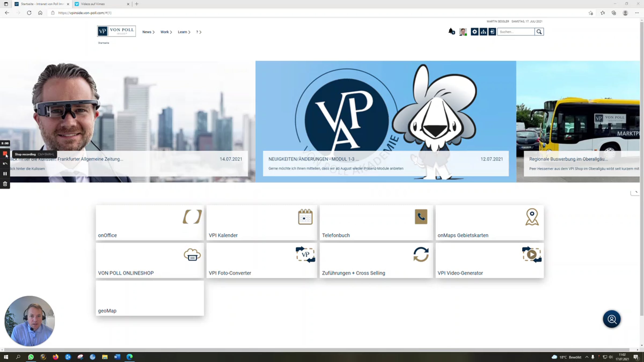Screen dimensions: 644x362
Task: Switch to the Videos auf Vimeo tab
Action: [101, 4]
